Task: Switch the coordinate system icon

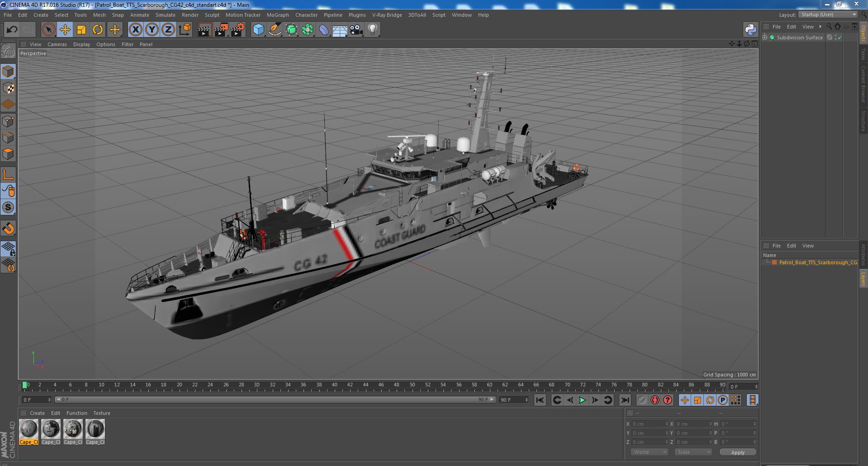Action: tap(185, 30)
